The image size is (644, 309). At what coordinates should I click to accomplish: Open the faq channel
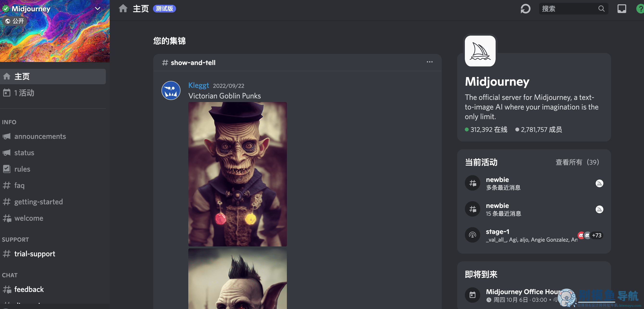click(x=53, y=185)
